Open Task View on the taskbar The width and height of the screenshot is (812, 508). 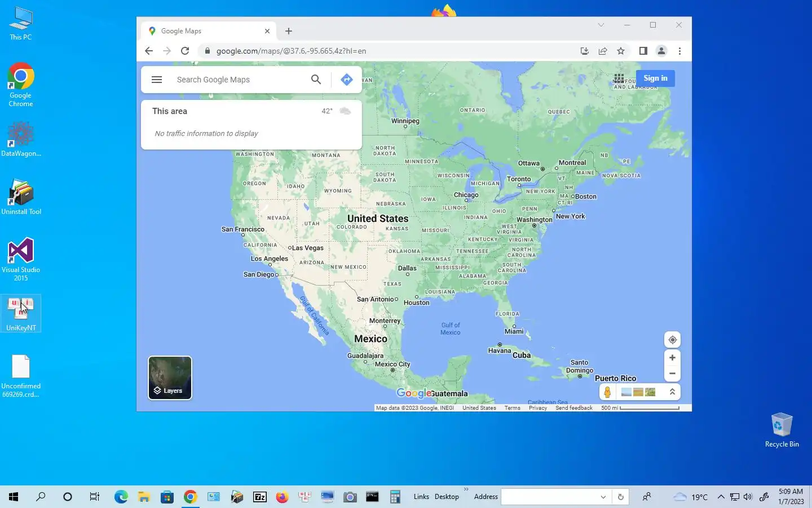(95, 497)
